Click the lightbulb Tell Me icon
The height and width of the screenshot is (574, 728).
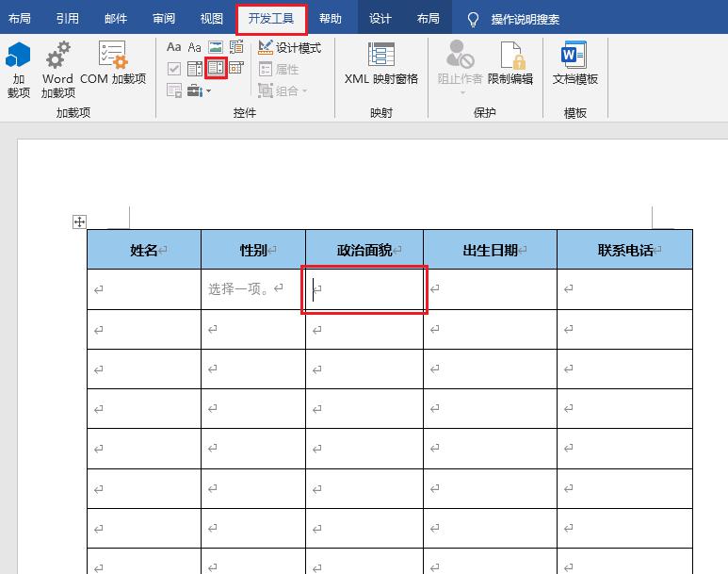click(x=473, y=19)
